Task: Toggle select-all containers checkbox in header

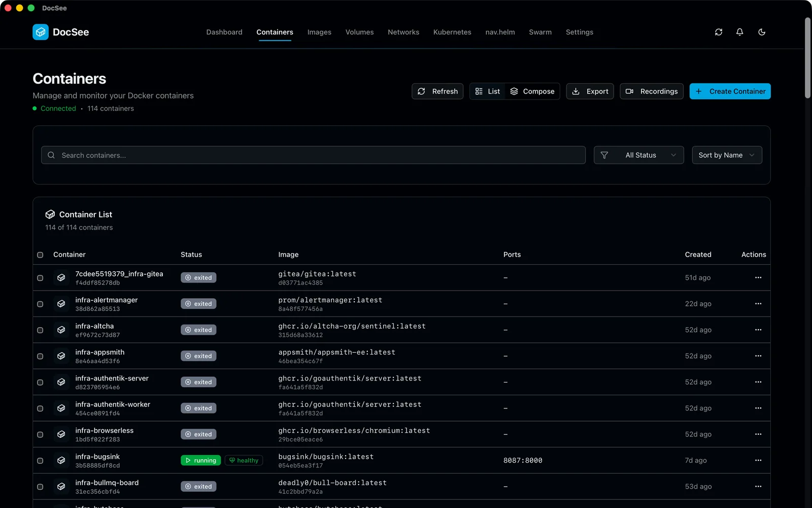Action: 40,255
